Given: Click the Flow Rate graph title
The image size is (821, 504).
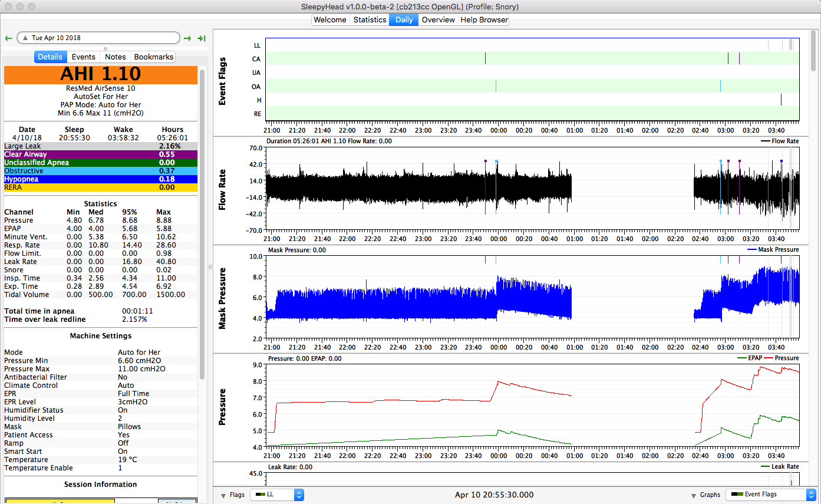Looking at the screenshot, I should click(x=223, y=191).
